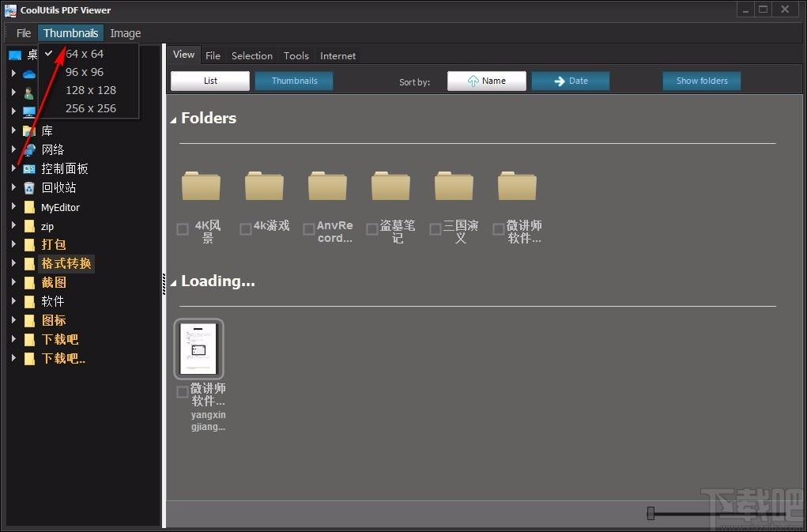Click the 三国演义 folder icon
This screenshot has width=807, height=532.
click(x=454, y=186)
